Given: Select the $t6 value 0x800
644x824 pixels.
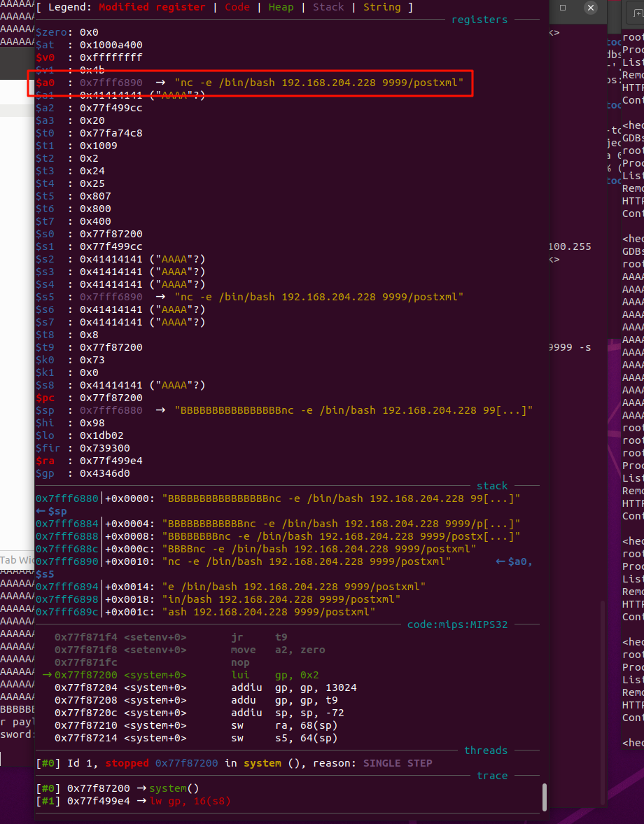Looking at the screenshot, I should (95, 209).
